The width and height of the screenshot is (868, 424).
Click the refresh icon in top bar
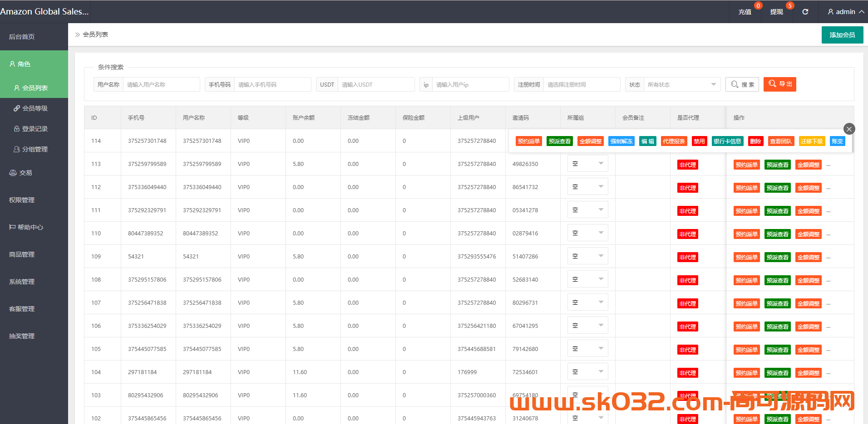(805, 12)
